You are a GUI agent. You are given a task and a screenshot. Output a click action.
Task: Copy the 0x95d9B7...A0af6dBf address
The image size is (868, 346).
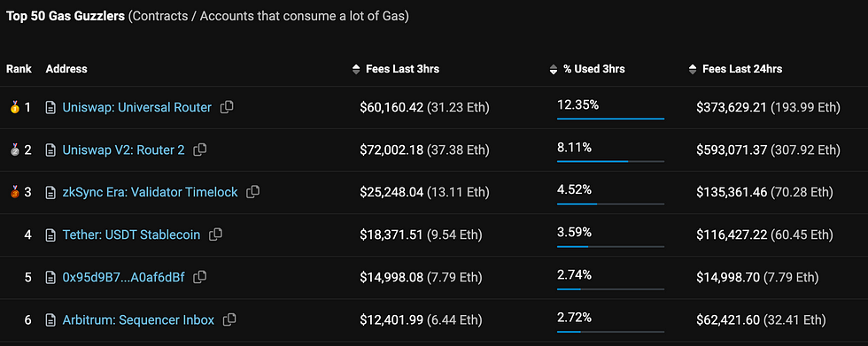tap(200, 277)
